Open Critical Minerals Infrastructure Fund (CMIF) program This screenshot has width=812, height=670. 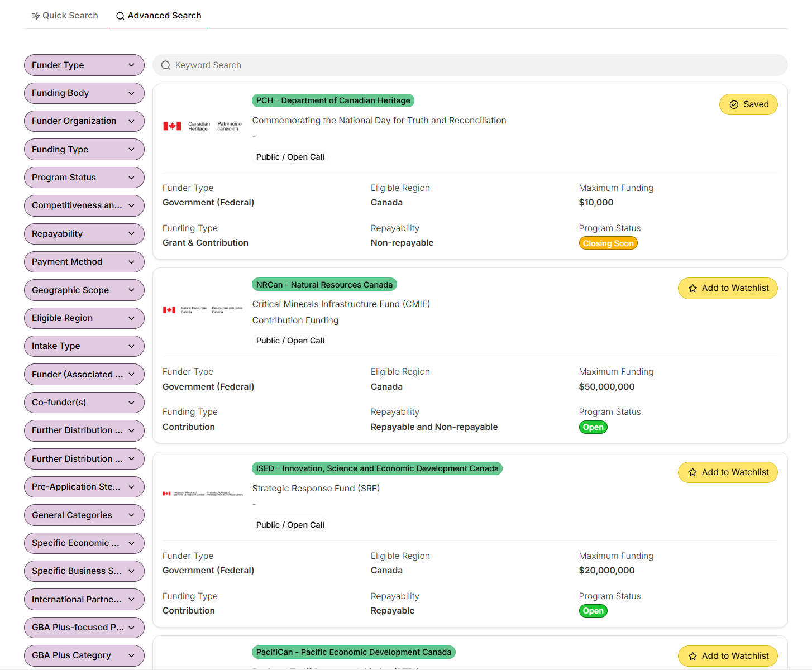point(341,304)
